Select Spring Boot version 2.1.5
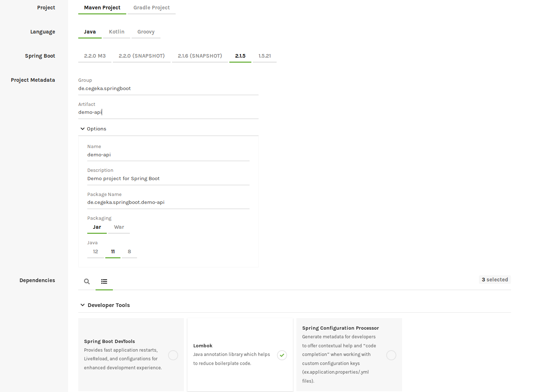Viewport: 533px width, 392px height. [x=240, y=56]
